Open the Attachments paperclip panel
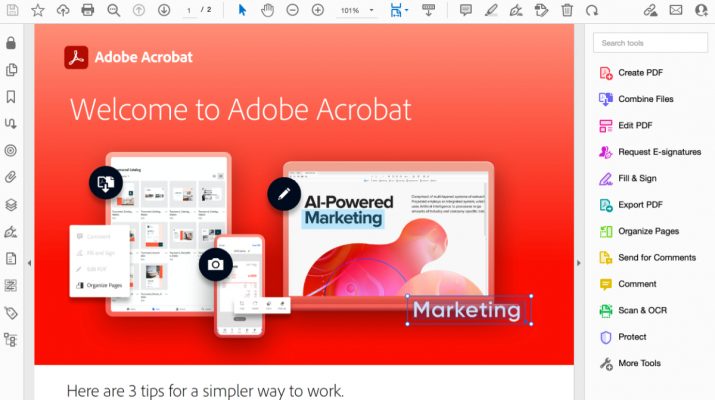The image size is (715, 400). click(x=11, y=177)
